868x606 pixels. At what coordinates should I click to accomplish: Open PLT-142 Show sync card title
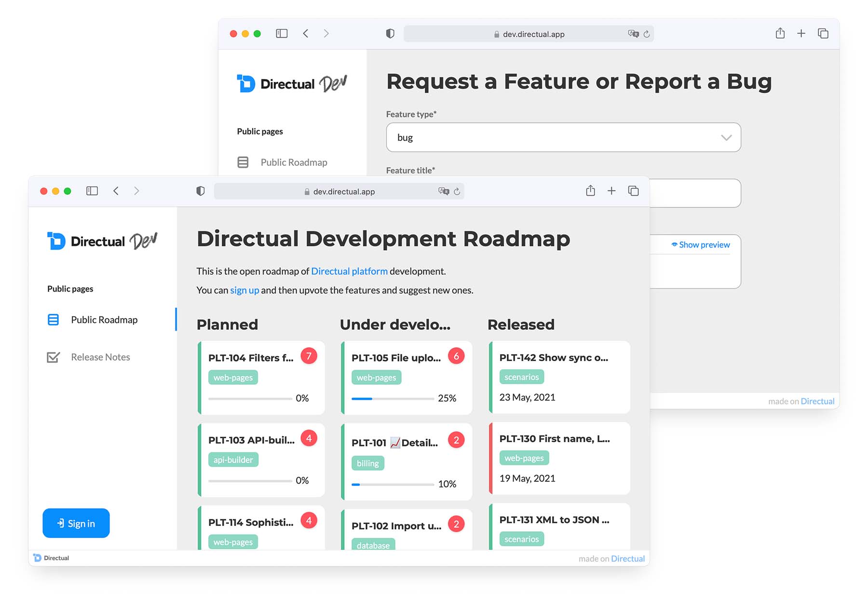[554, 358]
